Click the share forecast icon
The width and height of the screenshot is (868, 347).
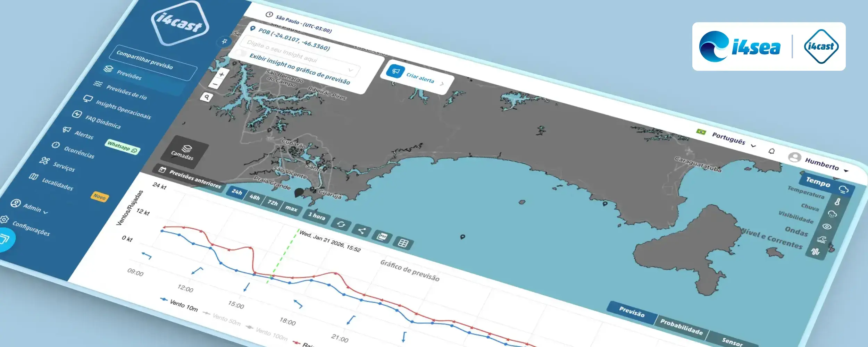click(x=361, y=231)
